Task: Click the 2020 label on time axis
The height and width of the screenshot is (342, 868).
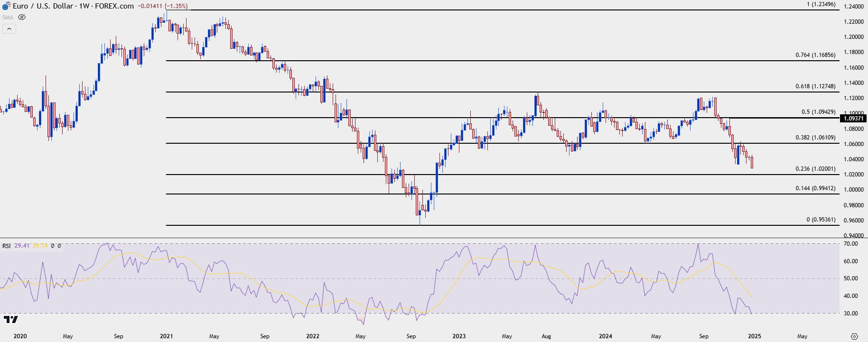Action: (x=20, y=336)
